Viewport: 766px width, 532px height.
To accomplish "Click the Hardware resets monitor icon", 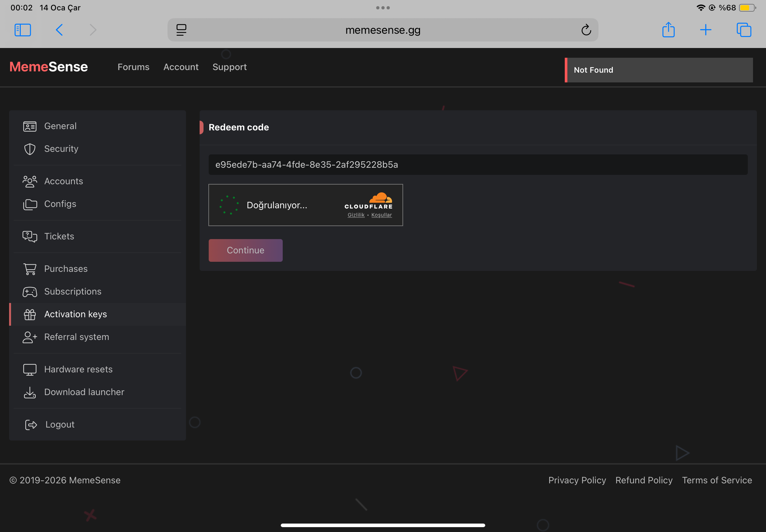I will (x=30, y=369).
